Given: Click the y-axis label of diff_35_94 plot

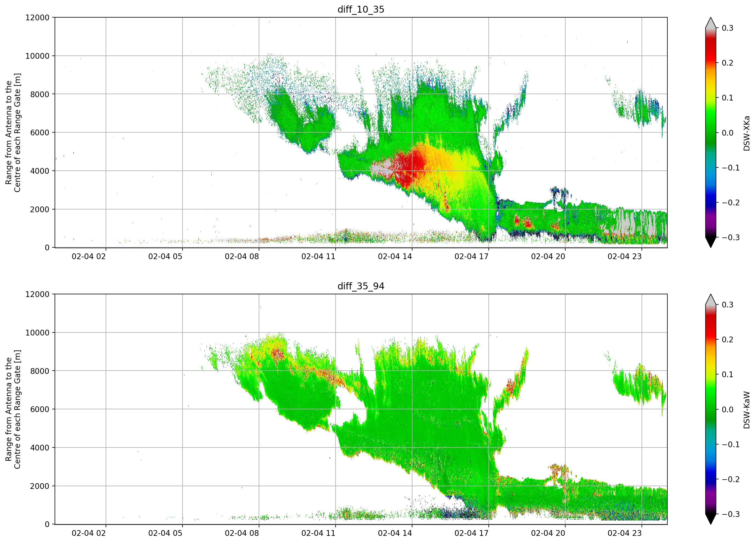Looking at the screenshot, I should [13, 409].
